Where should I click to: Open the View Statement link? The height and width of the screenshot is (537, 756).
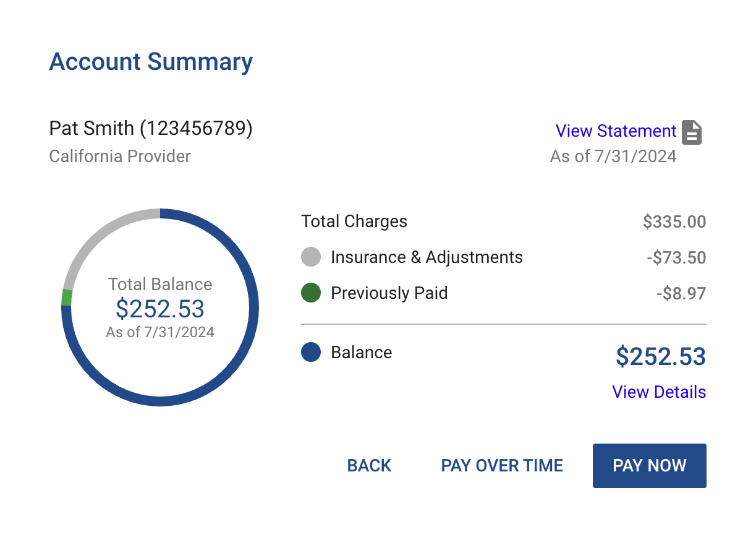616,131
